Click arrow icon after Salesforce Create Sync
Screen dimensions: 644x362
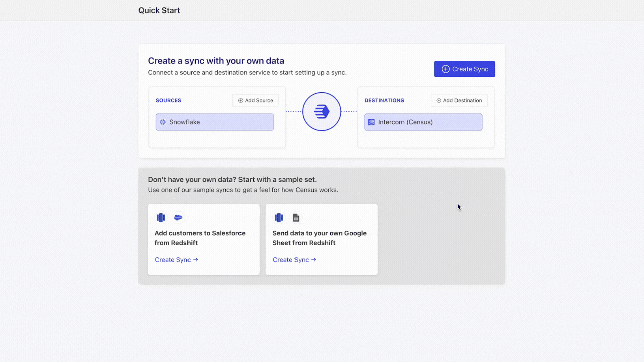[196, 260]
